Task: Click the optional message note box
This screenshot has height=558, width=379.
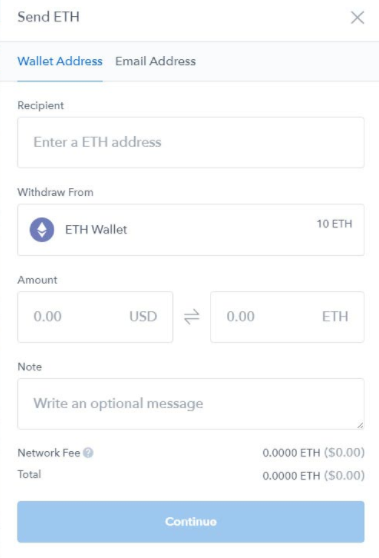Action: tap(191, 404)
